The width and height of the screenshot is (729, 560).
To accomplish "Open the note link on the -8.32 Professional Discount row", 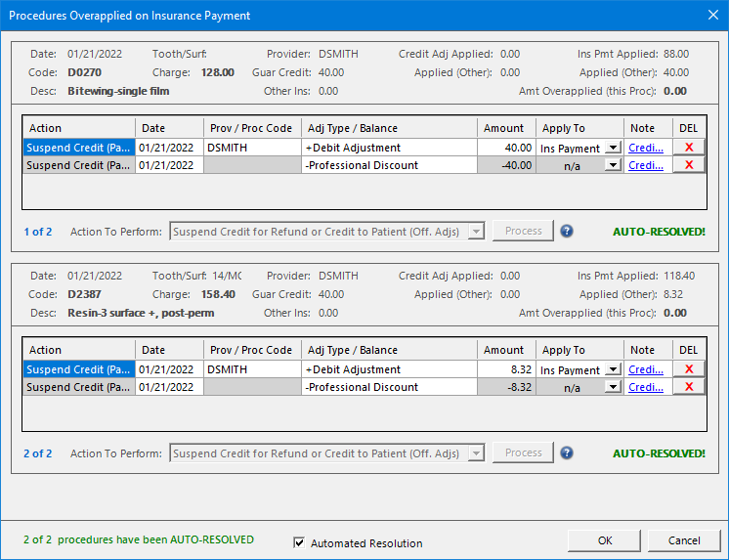I will (x=646, y=387).
